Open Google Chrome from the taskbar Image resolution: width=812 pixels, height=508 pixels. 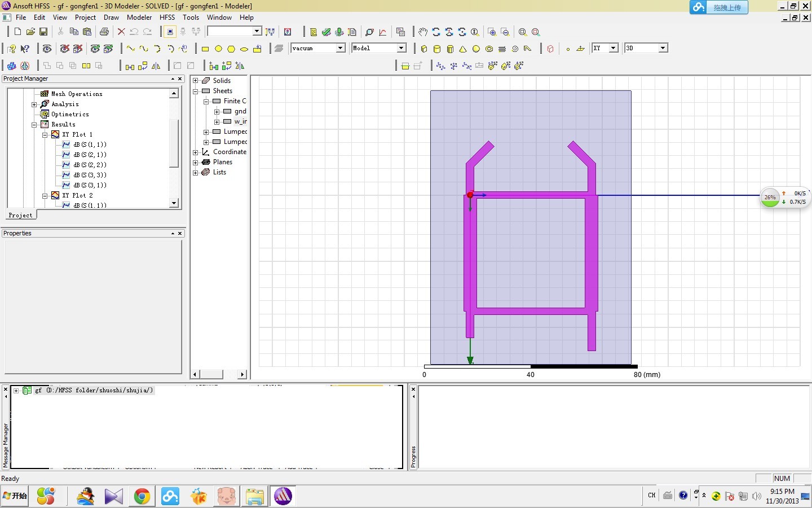142,496
